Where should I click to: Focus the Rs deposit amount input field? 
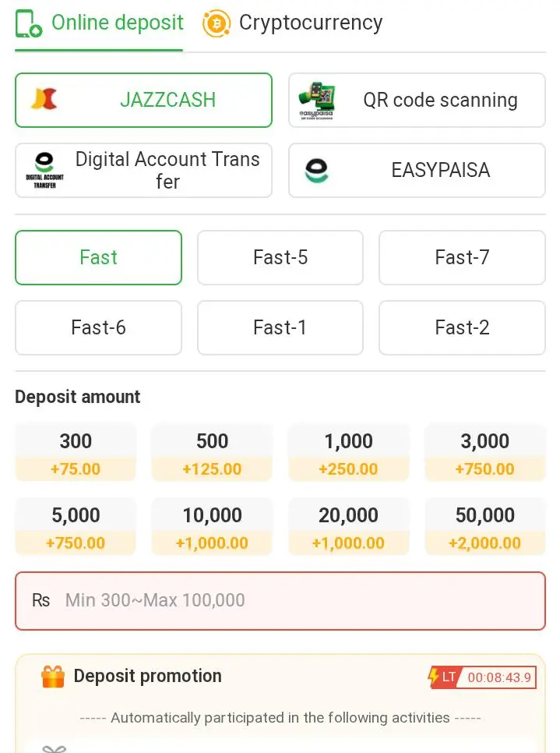pos(280,601)
